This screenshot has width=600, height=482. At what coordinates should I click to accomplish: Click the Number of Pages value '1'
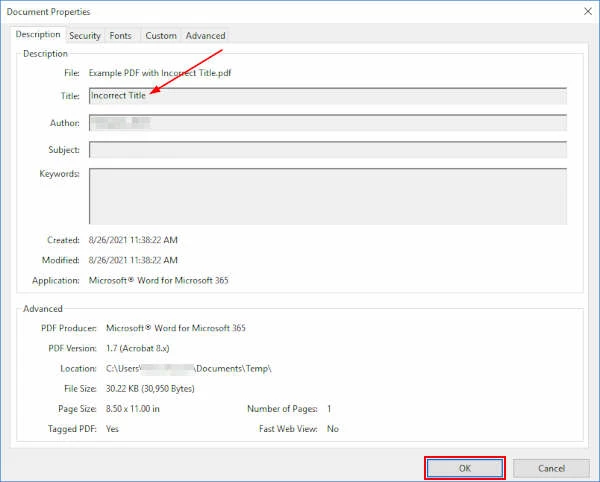point(329,409)
